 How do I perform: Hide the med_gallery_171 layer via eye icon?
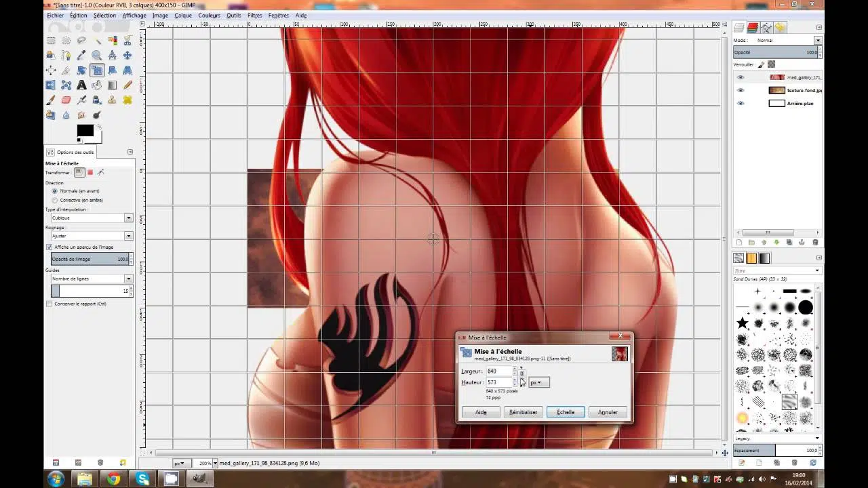(x=741, y=77)
